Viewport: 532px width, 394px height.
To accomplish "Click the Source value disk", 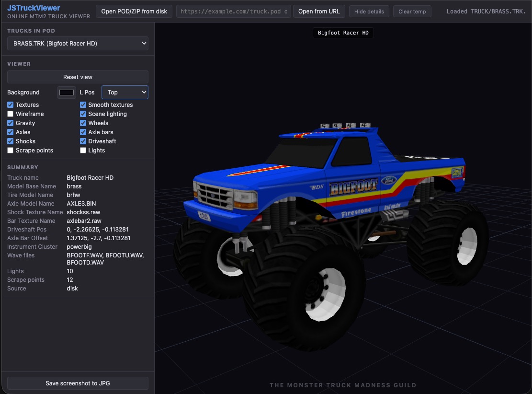I will point(72,289).
